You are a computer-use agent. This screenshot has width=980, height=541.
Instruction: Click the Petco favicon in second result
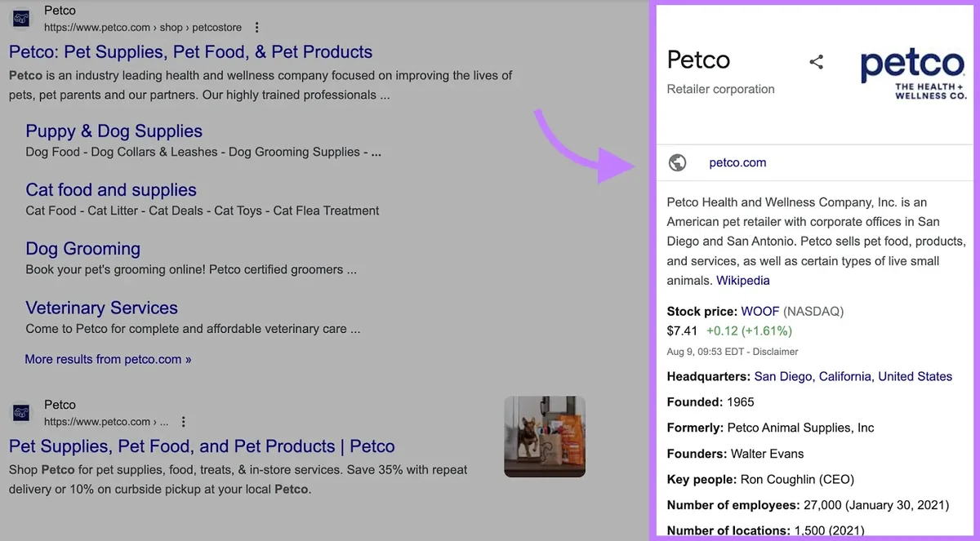tap(21, 413)
